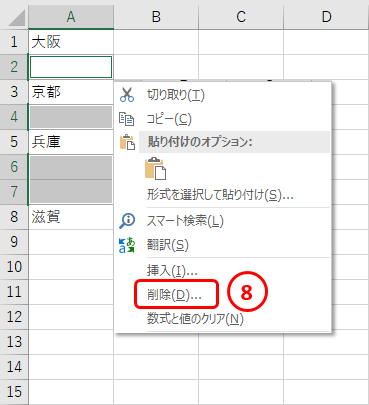Click the clipboard icon beside paste options header

(127, 142)
